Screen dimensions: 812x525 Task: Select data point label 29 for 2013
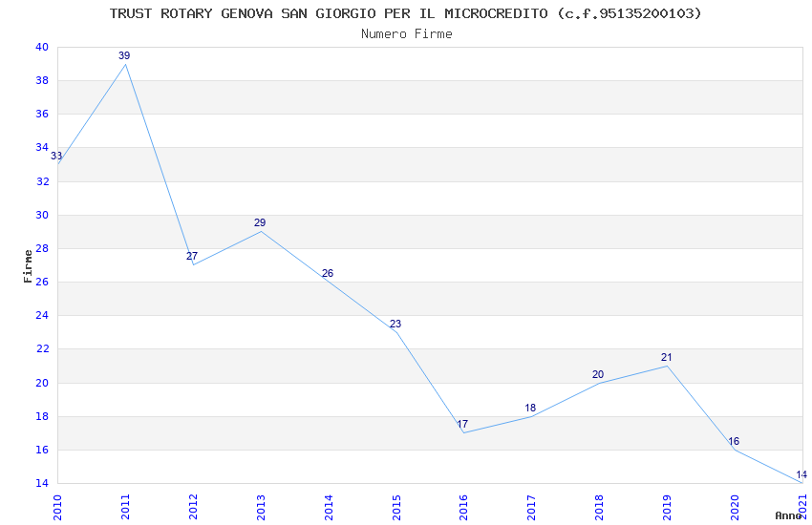[260, 222]
